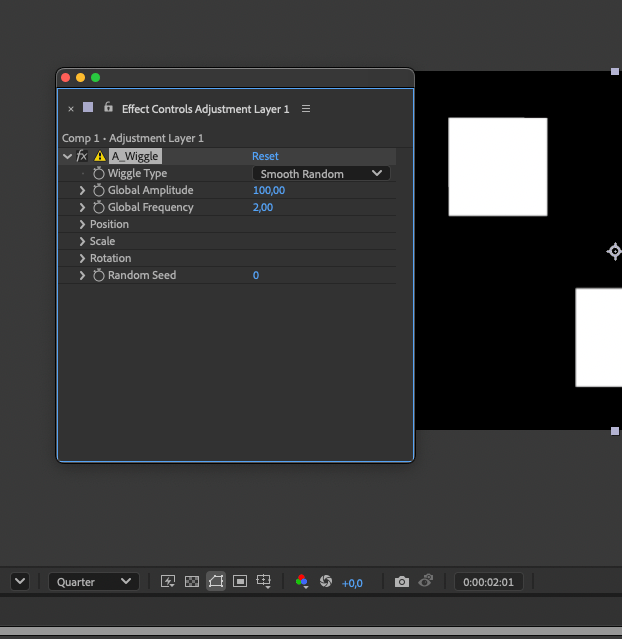Image resolution: width=622 pixels, height=639 pixels.
Task: Click the Random Seed value 0
Action: click(256, 275)
